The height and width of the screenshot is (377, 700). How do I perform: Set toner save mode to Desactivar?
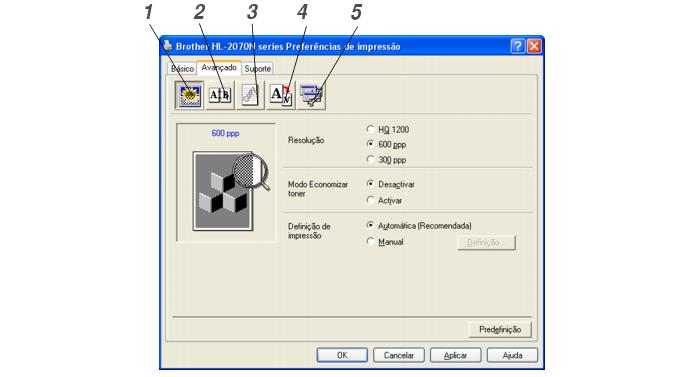click(390, 184)
